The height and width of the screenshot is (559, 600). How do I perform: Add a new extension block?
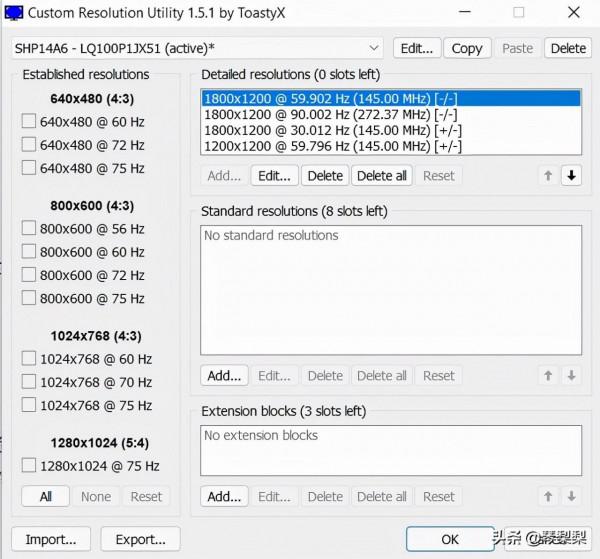(x=224, y=496)
